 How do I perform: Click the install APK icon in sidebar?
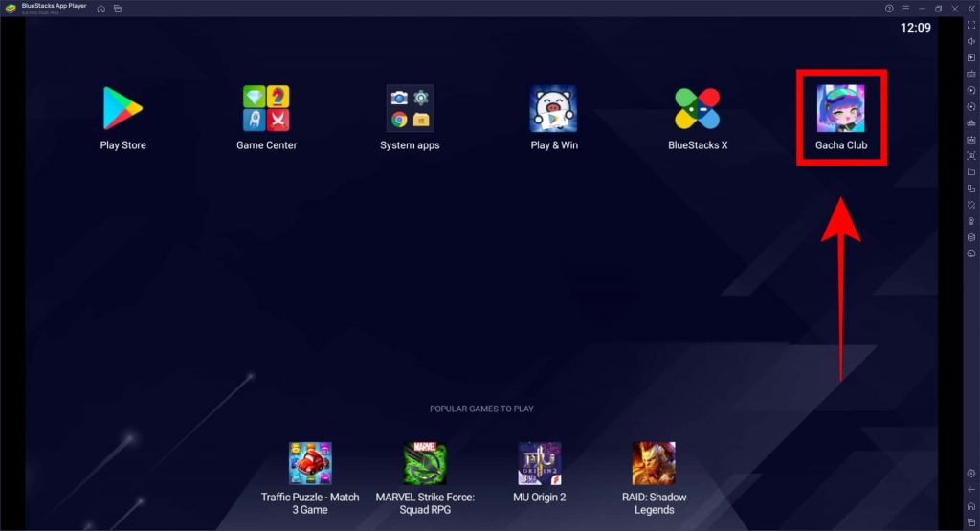971,140
